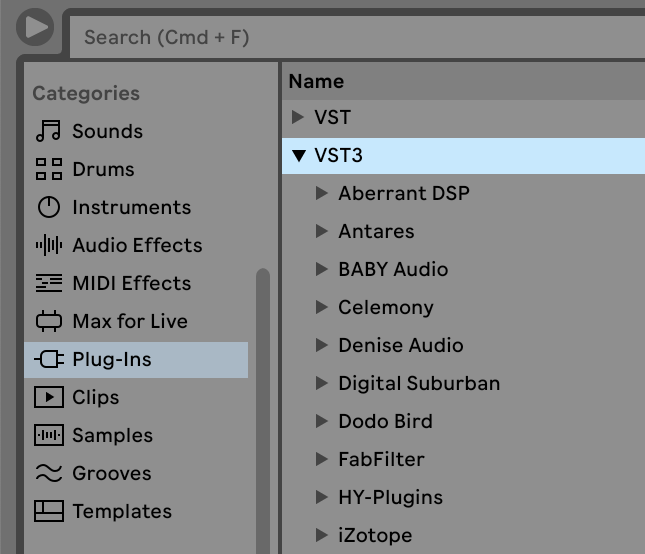Click the Sounds category music note icon
The width and height of the screenshot is (645, 554).
click(48, 131)
